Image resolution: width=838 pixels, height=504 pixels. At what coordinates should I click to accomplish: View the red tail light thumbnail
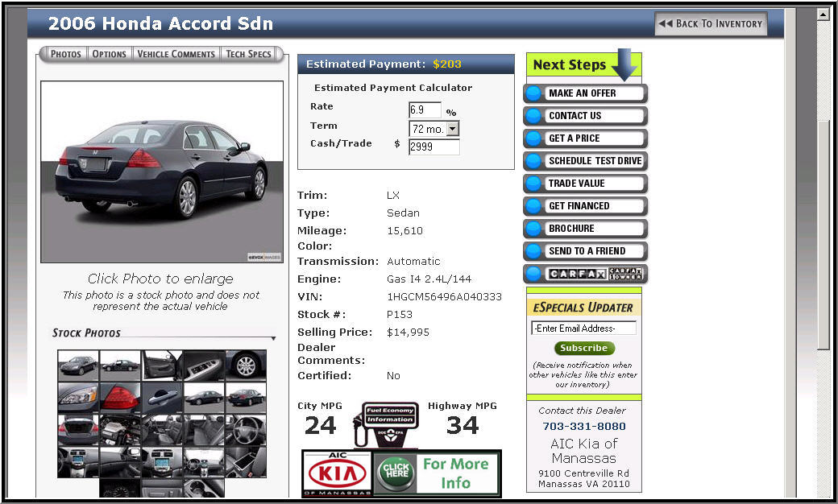click(x=120, y=398)
